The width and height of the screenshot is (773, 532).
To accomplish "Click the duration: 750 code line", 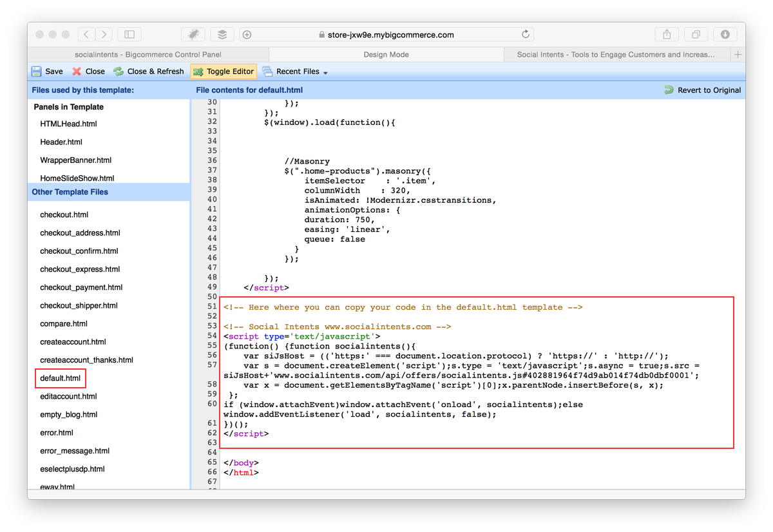I will tap(339, 220).
